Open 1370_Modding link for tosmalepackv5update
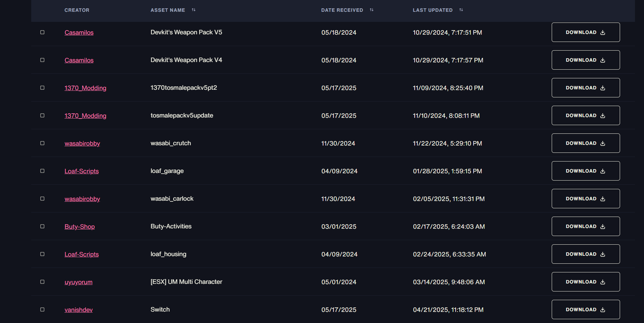This screenshot has height=323, width=644. (x=85, y=116)
